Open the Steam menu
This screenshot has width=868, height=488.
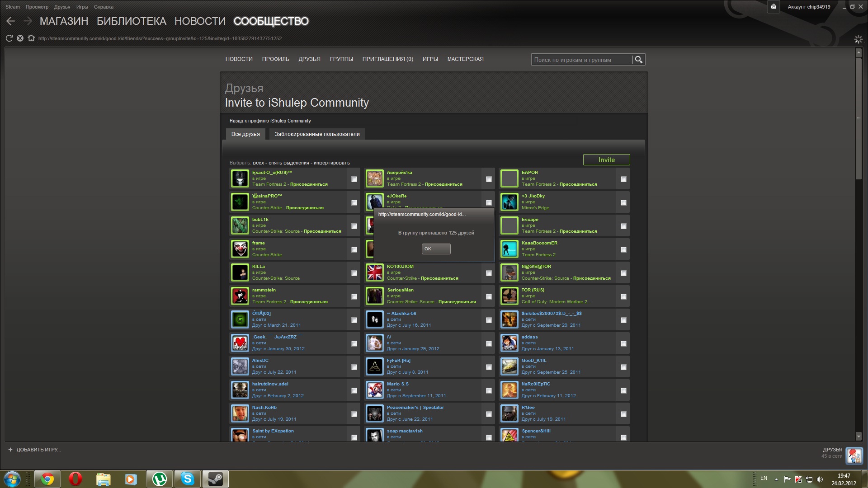point(12,7)
